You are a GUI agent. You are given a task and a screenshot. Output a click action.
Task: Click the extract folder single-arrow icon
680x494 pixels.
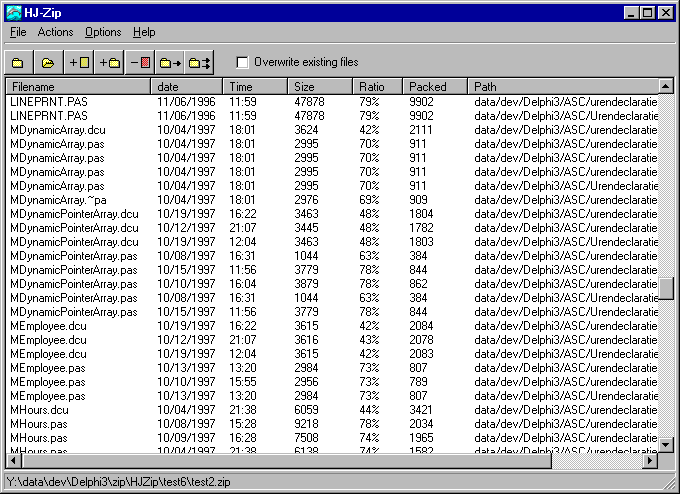[x=170, y=63]
